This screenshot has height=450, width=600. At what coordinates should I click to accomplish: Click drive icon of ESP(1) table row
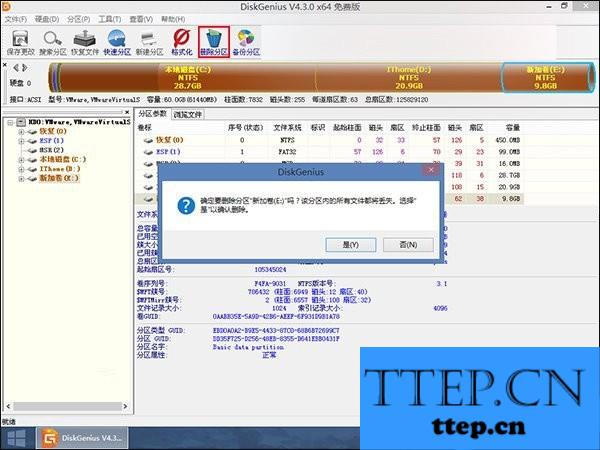pyautogui.click(x=148, y=152)
